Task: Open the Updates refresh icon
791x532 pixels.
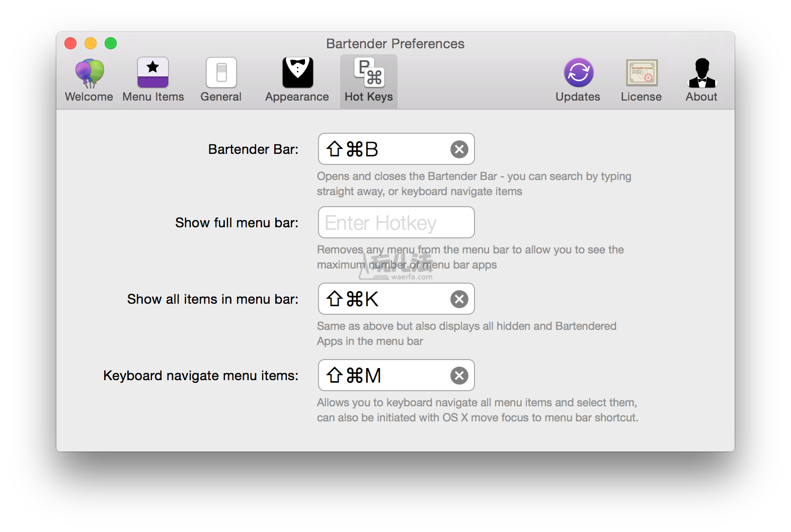Action: [578, 73]
